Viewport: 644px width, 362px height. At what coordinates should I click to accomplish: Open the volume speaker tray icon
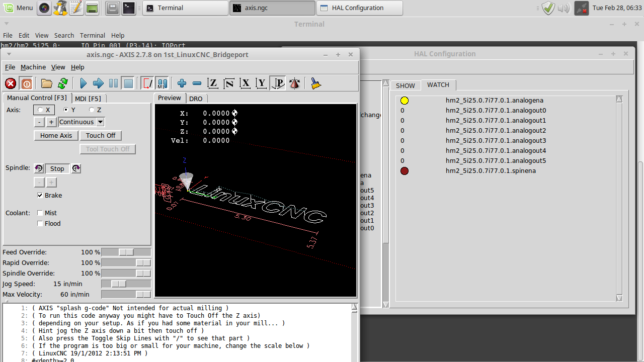[564, 8]
